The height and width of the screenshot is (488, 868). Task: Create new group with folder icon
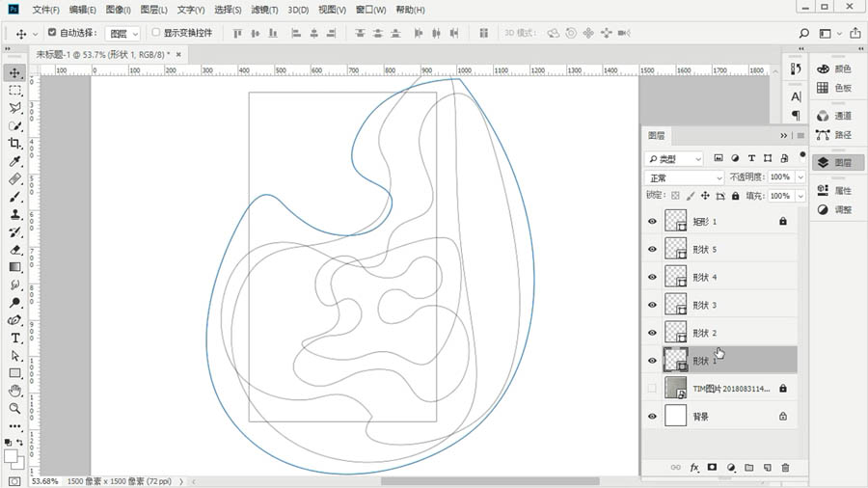[x=748, y=468]
